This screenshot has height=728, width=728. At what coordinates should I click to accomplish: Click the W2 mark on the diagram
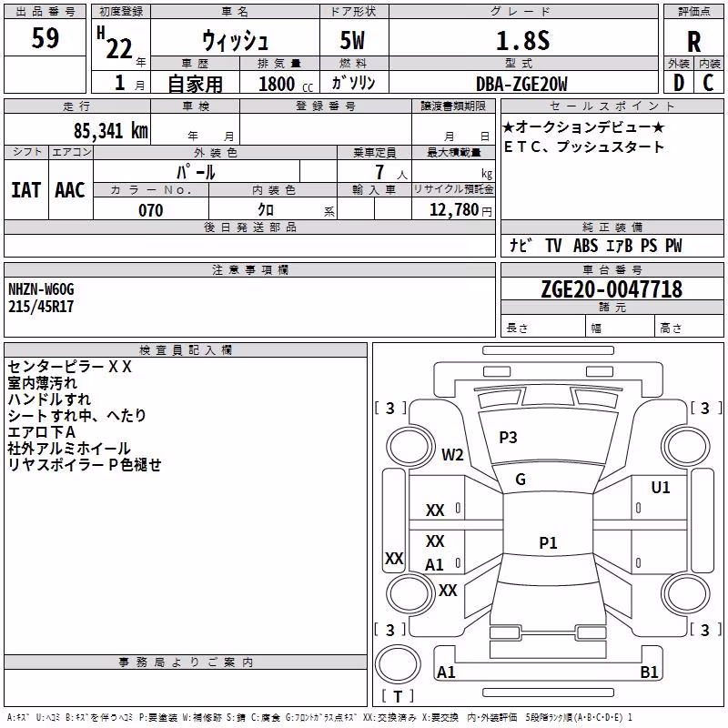[x=452, y=454]
